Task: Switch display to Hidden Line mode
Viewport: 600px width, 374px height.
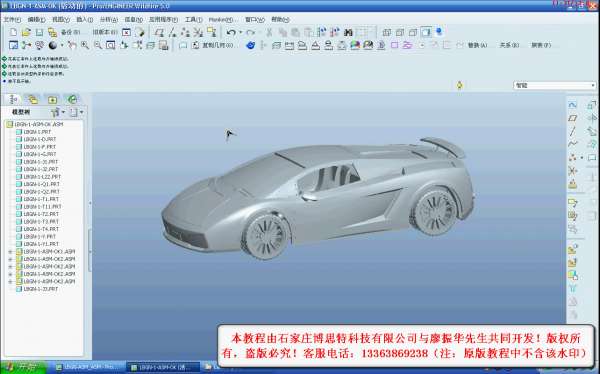Action: [400, 33]
